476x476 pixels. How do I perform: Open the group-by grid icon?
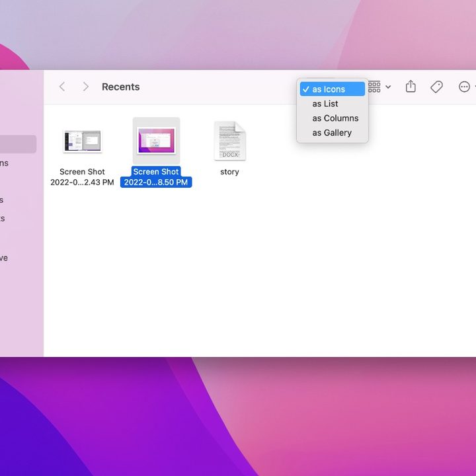[x=374, y=87]
